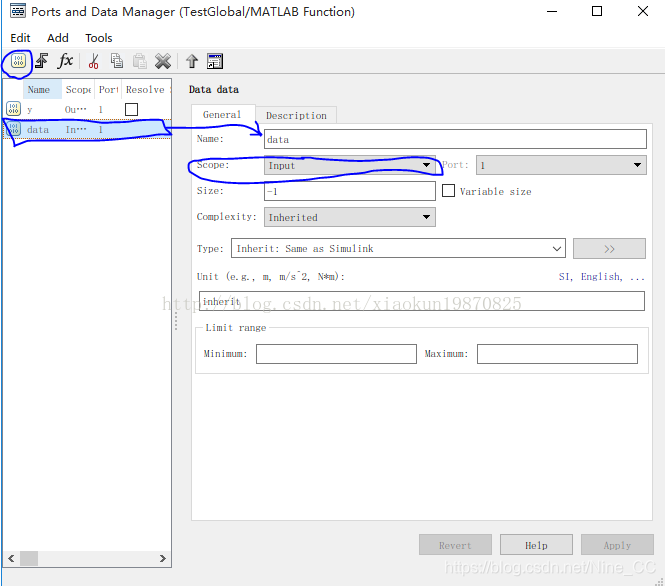The image size is (665, 586).
Task: Click the right scroll arrow
Action: coord(162,558)
